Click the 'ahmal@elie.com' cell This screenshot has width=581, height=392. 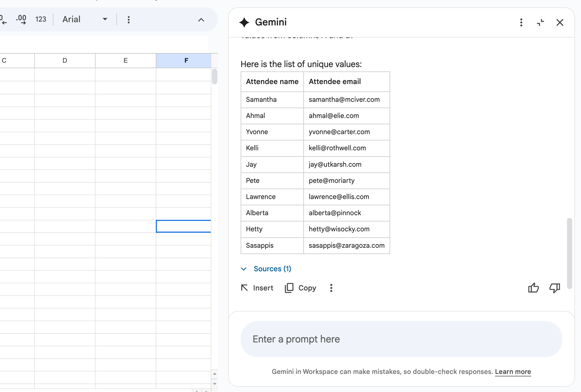click(x=347, y=116)
